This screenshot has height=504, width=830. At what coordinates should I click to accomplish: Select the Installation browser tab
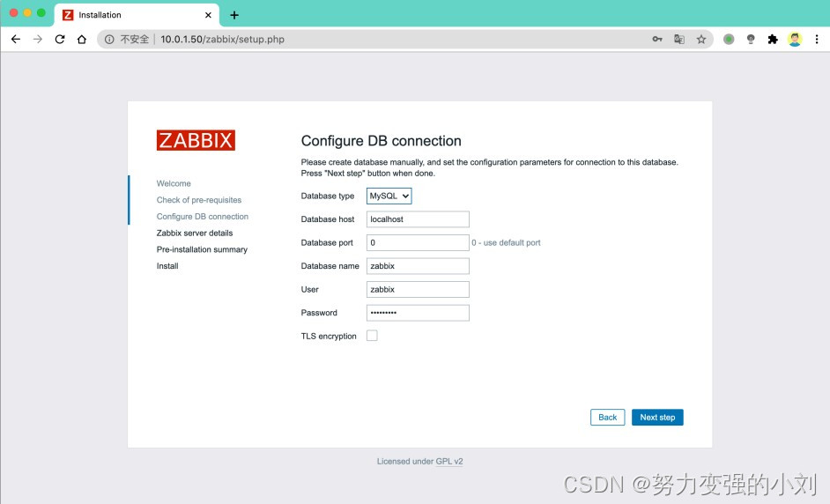(137, 15)
